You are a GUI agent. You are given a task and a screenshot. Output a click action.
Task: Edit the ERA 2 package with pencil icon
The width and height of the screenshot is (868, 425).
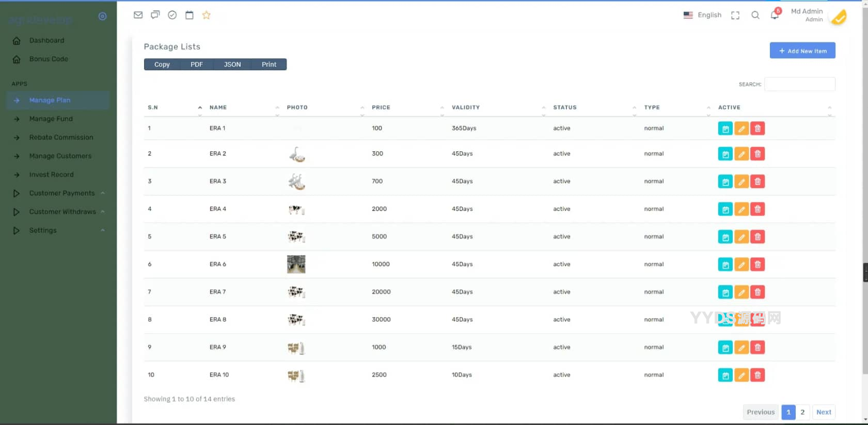(x=741, y=154)
